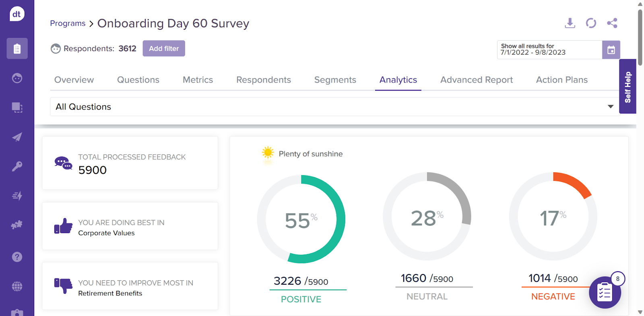This screenshot has width=644, height=316.
Task: Open the Advanced Report tab
Action: [x=476, y=80]
